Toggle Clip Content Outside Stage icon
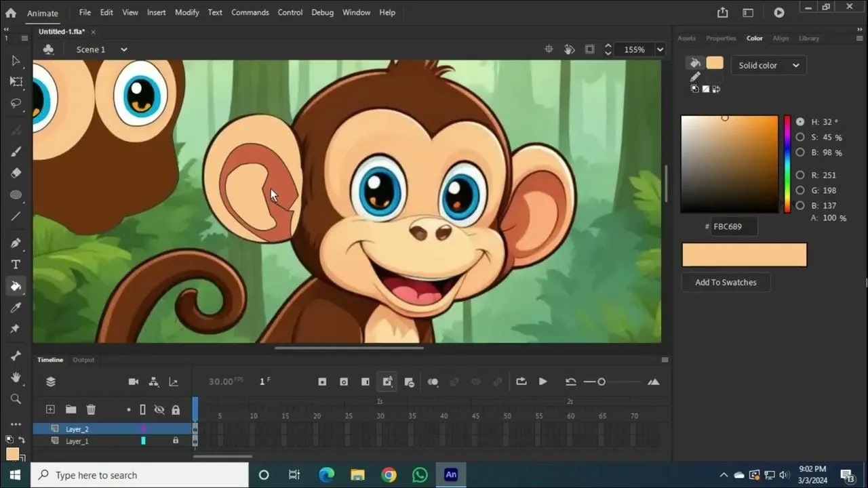 (x=590, y=49)
